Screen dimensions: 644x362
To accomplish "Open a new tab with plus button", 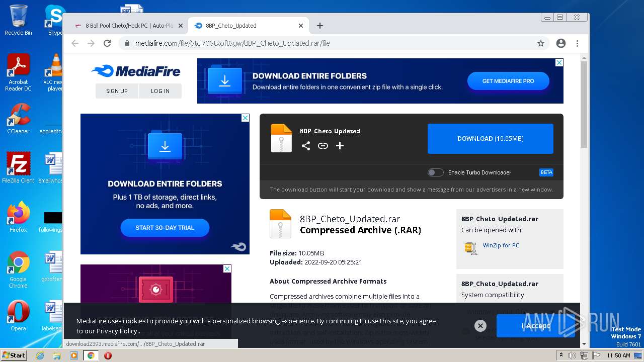I will click(320, 26).
